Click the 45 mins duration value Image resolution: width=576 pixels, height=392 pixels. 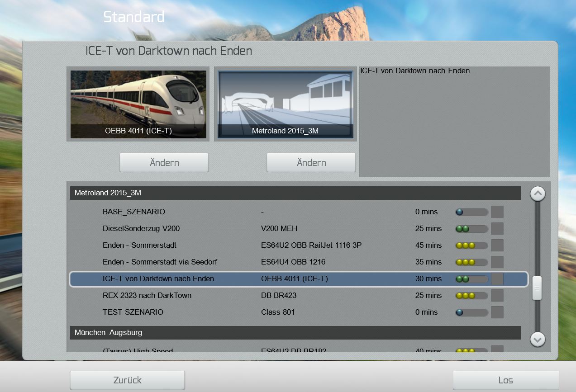(428, 245)
